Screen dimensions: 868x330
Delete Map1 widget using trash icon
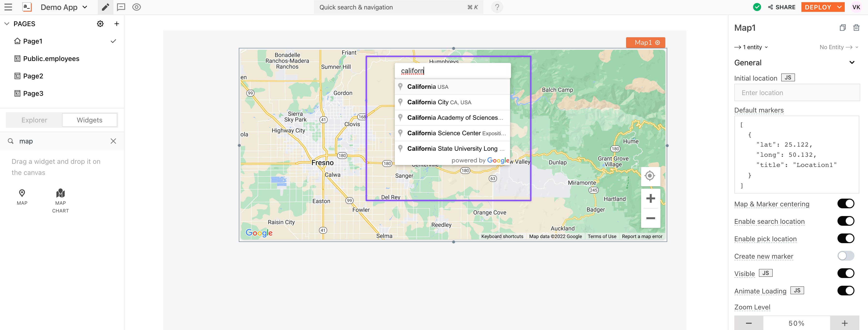click(x=856, y=28)
